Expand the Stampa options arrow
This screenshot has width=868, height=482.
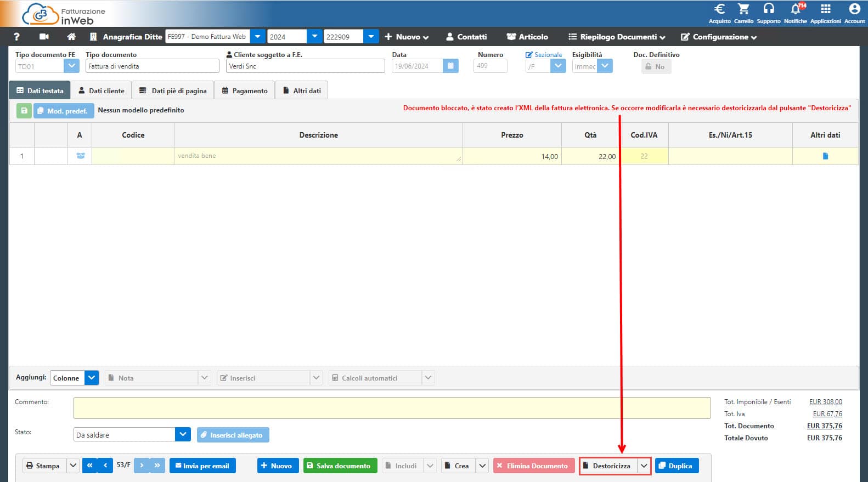coord(73,466)
